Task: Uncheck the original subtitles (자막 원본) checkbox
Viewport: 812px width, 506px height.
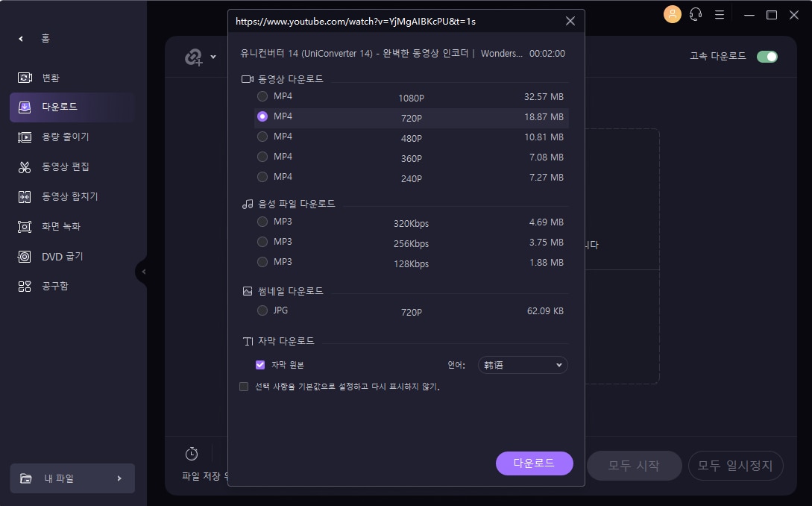Action: coord(260,365)
